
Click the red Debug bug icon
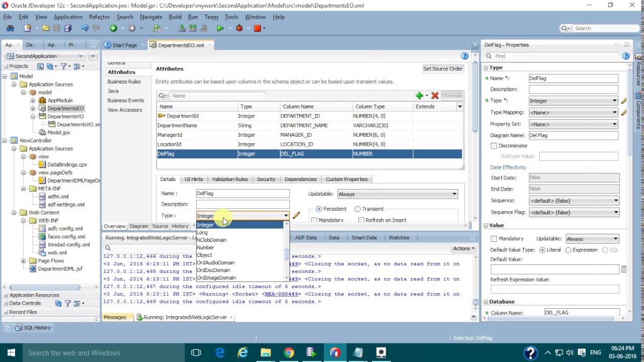[x=239, y=28]
